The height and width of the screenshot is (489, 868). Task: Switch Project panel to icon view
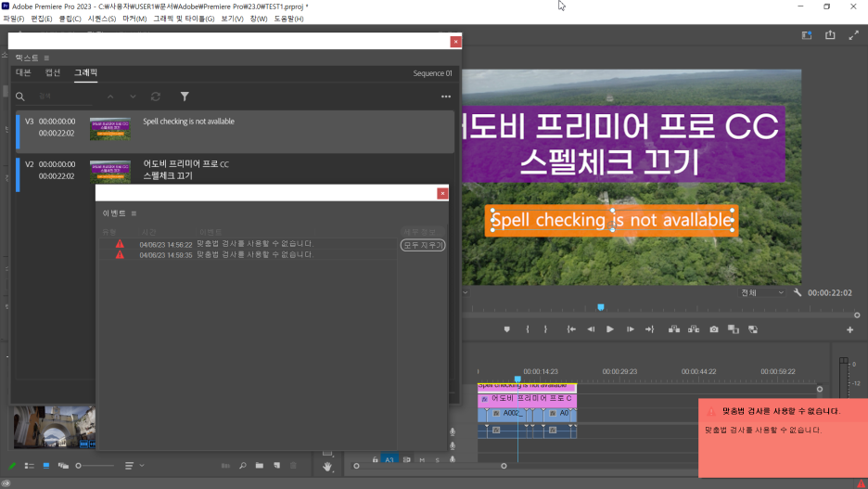coord(46,466)
